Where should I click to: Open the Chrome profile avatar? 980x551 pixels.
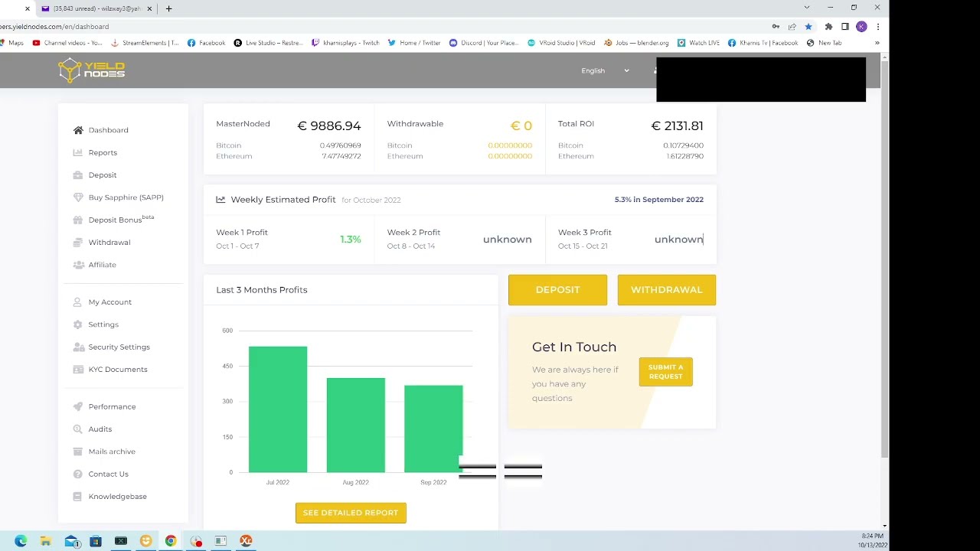861,26
